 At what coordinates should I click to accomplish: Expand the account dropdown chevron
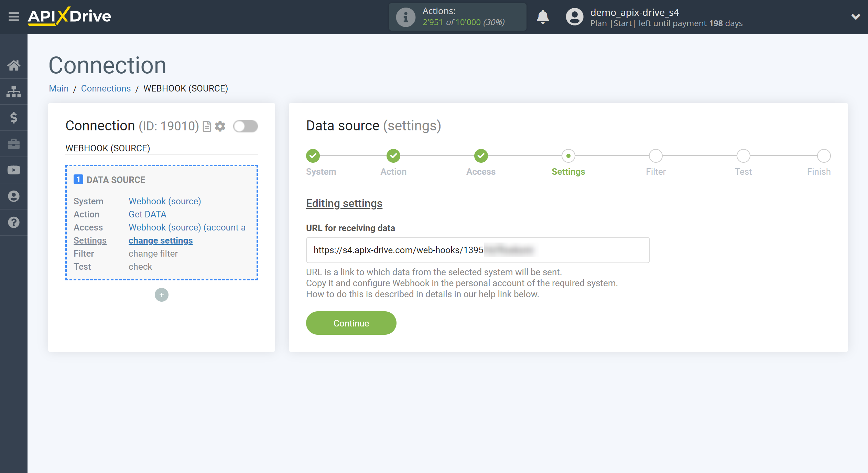856,17
